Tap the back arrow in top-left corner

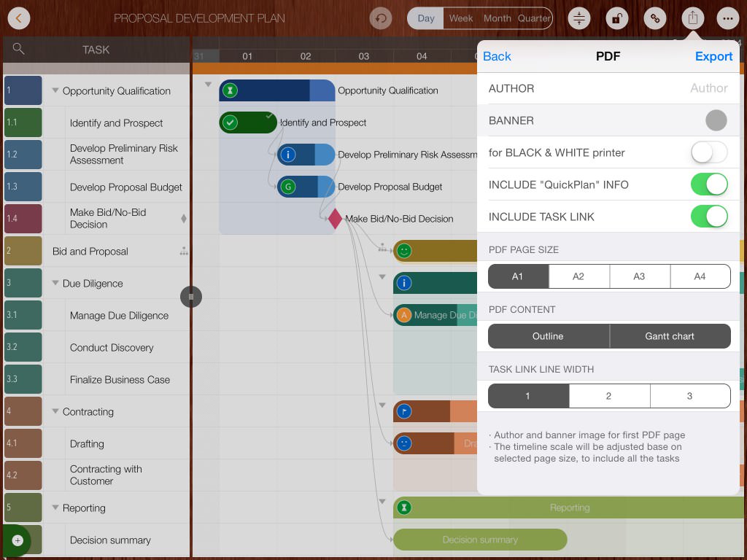pyautogui.click(x=19, y=18)
